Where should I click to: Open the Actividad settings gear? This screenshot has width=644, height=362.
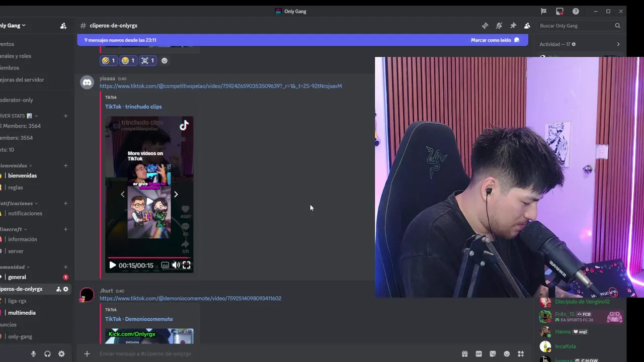tap(574, 44)
